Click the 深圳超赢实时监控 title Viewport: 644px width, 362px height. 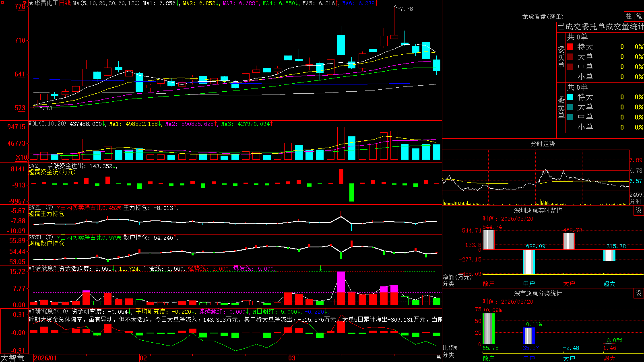pos(538,210)
